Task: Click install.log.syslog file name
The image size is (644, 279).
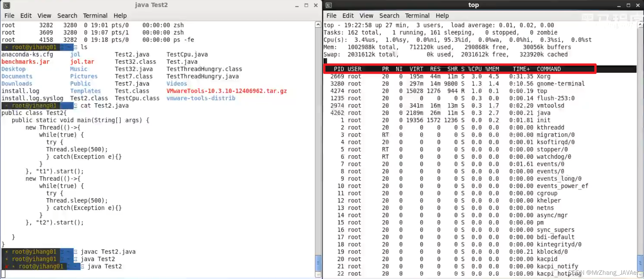Action: [32, 98]
